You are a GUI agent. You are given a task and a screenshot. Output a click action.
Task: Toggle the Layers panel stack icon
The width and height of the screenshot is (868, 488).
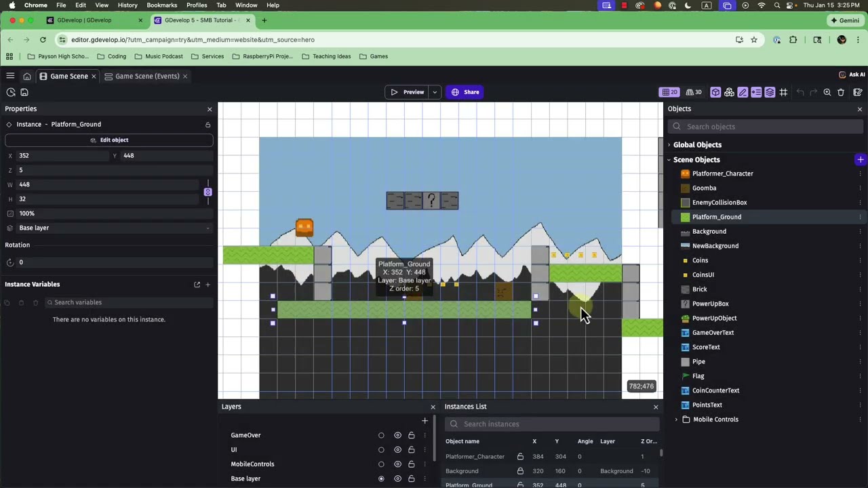[770, 92]
